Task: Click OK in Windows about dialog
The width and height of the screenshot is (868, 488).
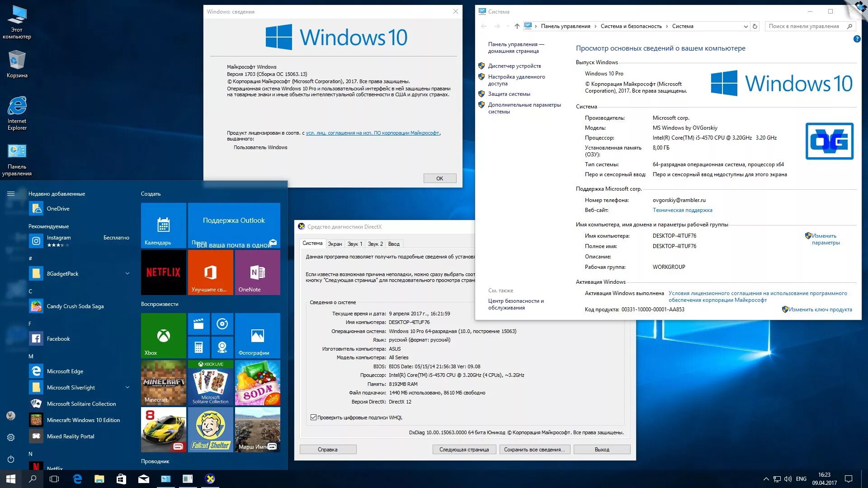Action: coord(439,178)
